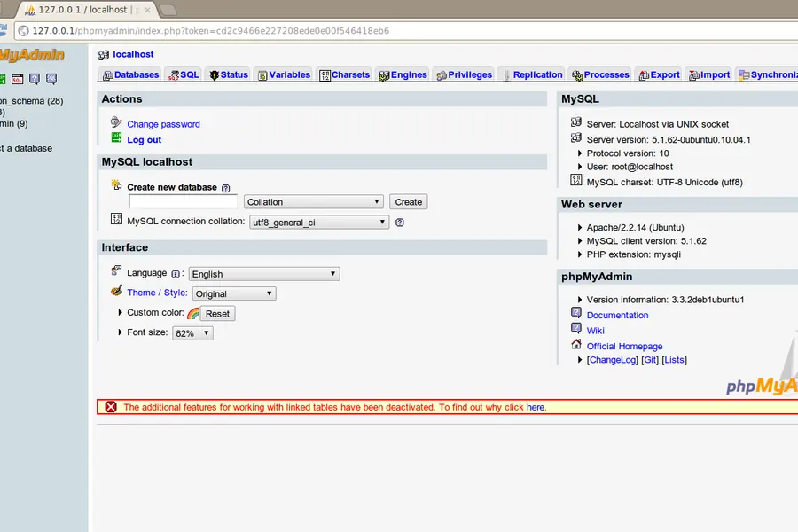Switch to the SQL tab

click(184, 74)
